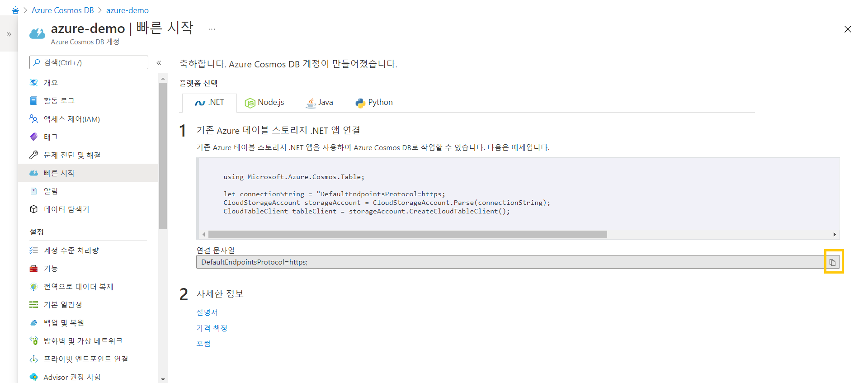Open the 설명서 documentation link

pyautogui.click(x=207, y=312)
